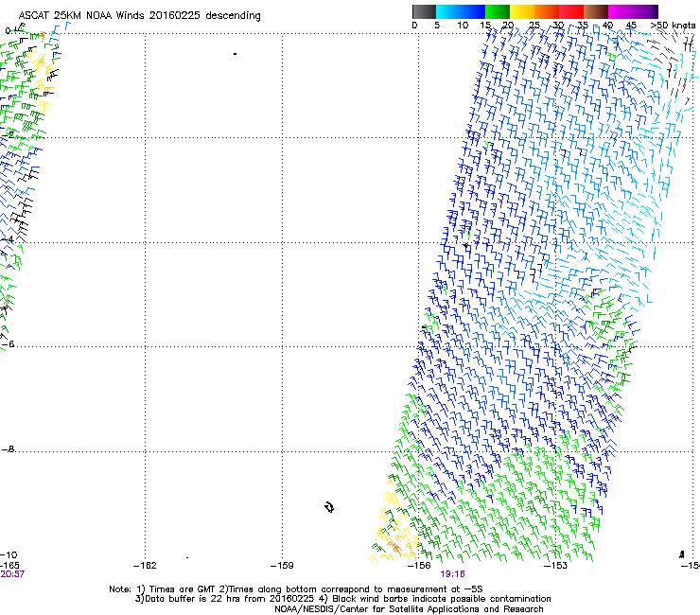Select 'NOAA/NESDIS/Center for Satellite Applications and Research' credit
Viewport: 700px width, 615px height.
click(x=409, y=609)
